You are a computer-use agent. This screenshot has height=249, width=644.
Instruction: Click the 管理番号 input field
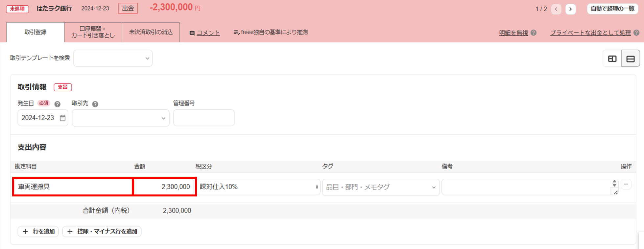click(x=203, y=118)
